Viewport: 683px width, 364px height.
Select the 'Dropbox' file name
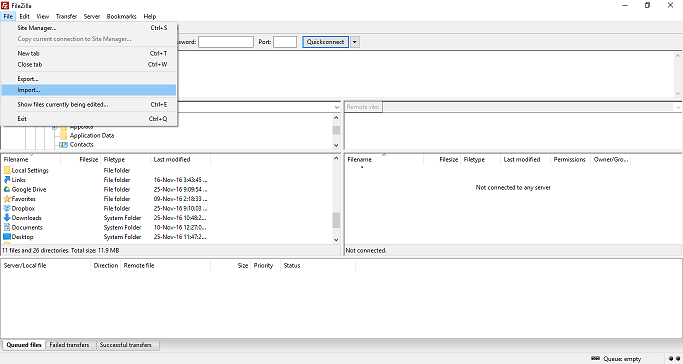pyautogui.click(x=23, y=209)
